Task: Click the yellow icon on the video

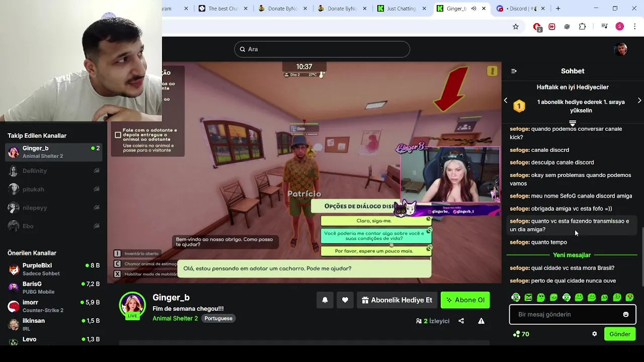Action: [493, 71]
